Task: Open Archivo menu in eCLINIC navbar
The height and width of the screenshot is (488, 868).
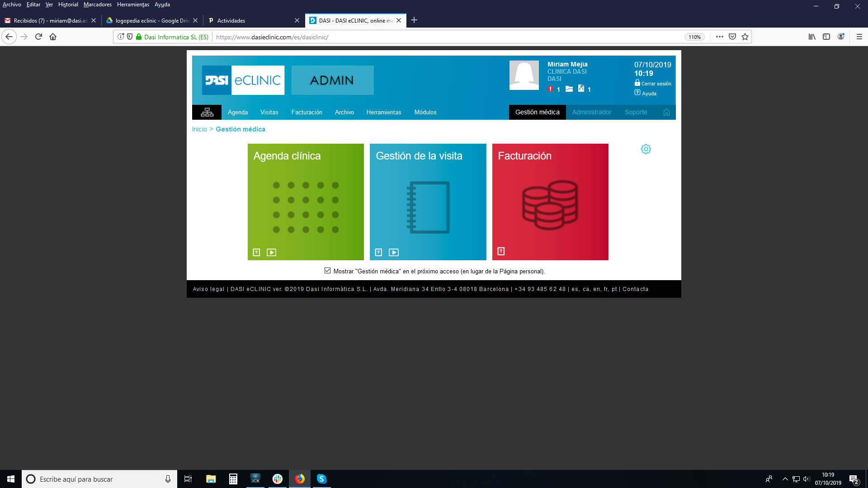Action: (344, 112)
